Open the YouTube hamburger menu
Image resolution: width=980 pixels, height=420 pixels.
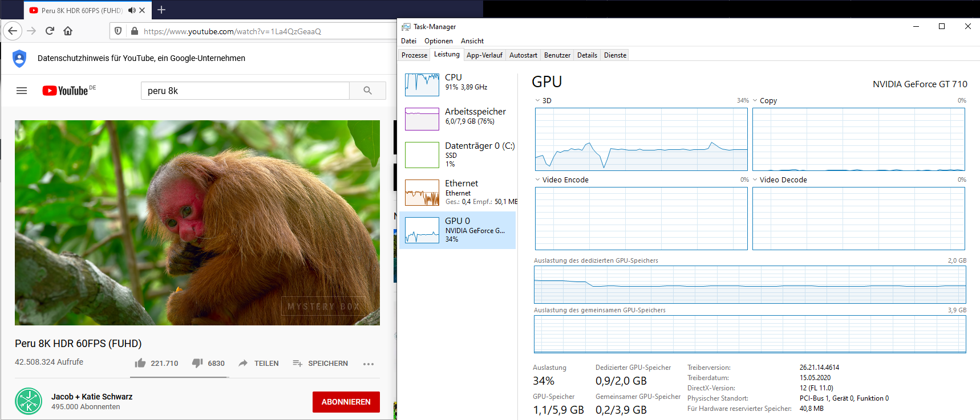pos(22,91)
